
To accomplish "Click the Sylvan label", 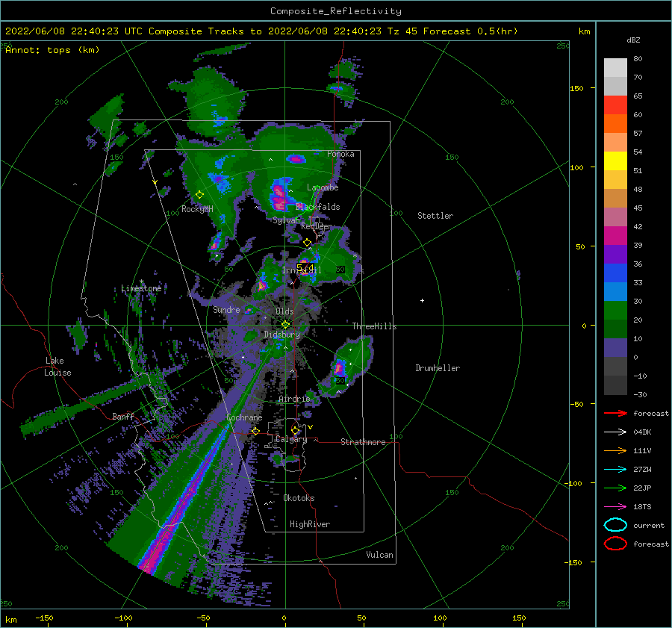I will coord(286,220).
